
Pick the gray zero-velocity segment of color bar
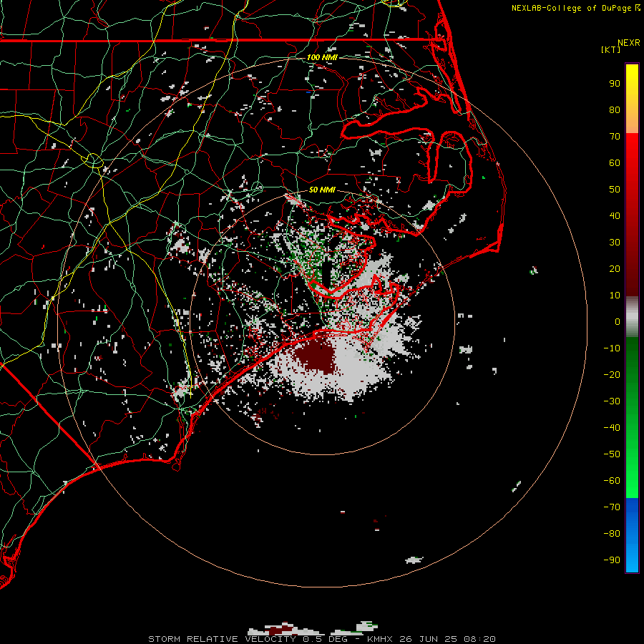[632, 317]
